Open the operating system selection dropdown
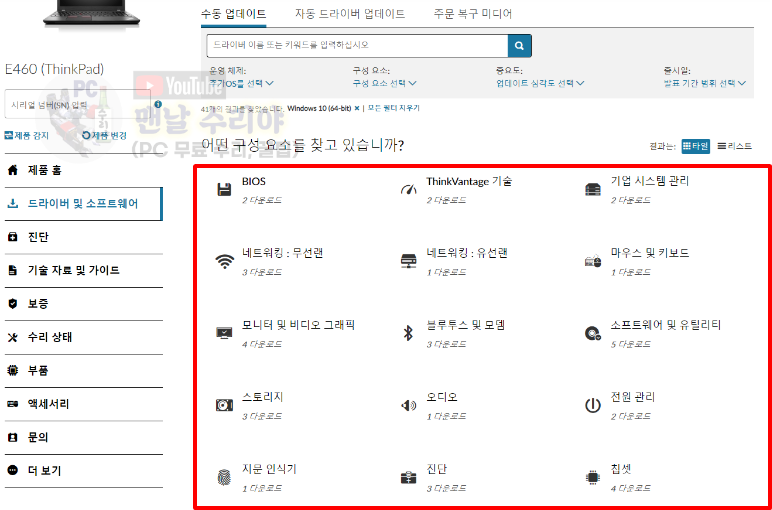772x510 pixels. (241, 83)
